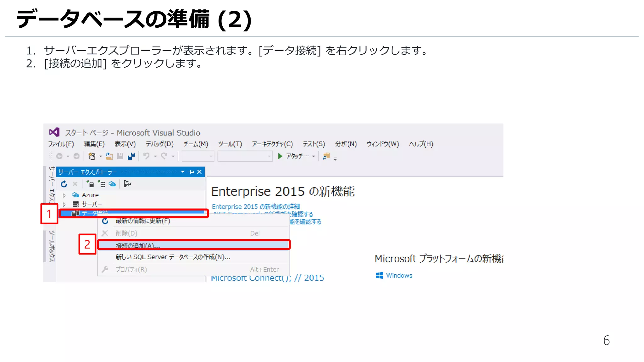Screen dimensions: 644x362
Task: Click the Save All toolbar icon
Action: (131, 156)
